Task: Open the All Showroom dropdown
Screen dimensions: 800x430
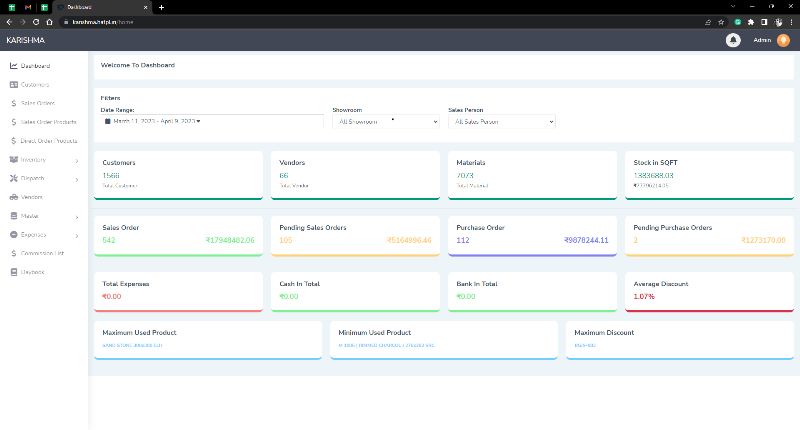Action: click(386, 121)
